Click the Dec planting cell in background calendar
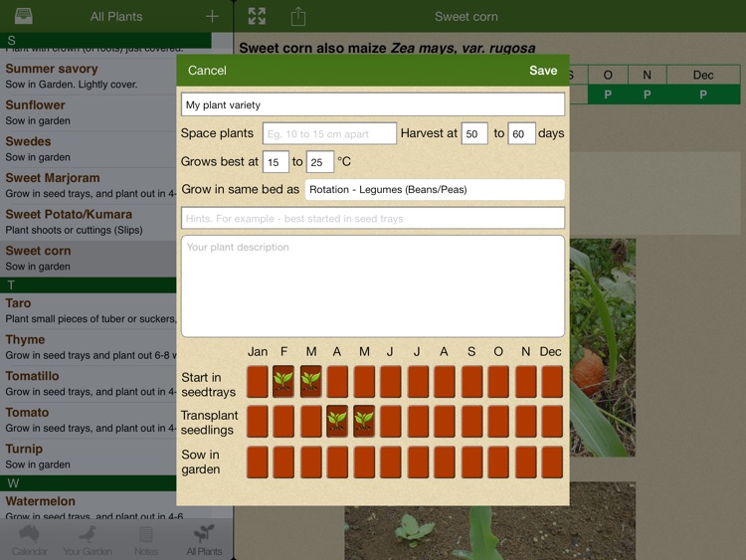Image resolution: width=746 pixels, height=560 pixels. point(703,94)
